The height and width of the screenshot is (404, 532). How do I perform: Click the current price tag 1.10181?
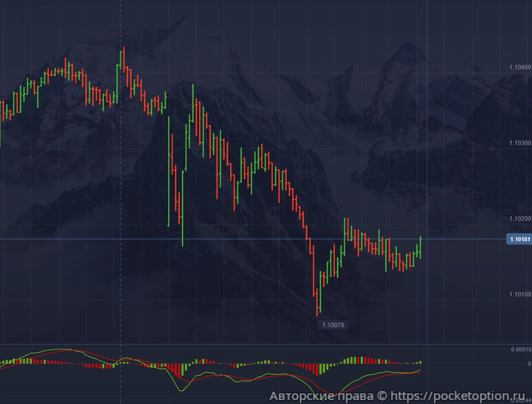pos(519,239)
